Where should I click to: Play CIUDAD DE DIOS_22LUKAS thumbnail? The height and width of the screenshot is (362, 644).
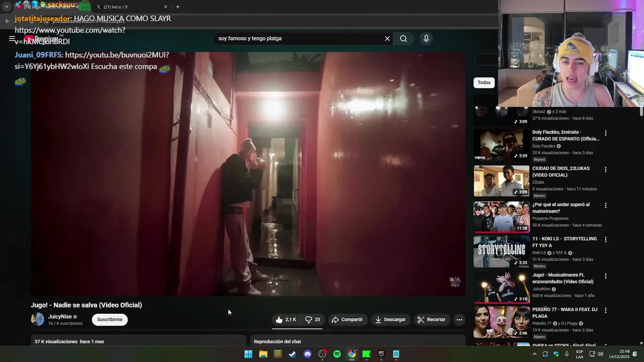tap(502, 181)
